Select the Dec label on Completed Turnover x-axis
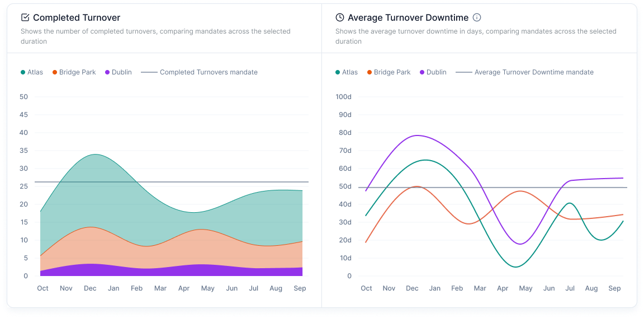The image size is (644, 318). point(90,288)
